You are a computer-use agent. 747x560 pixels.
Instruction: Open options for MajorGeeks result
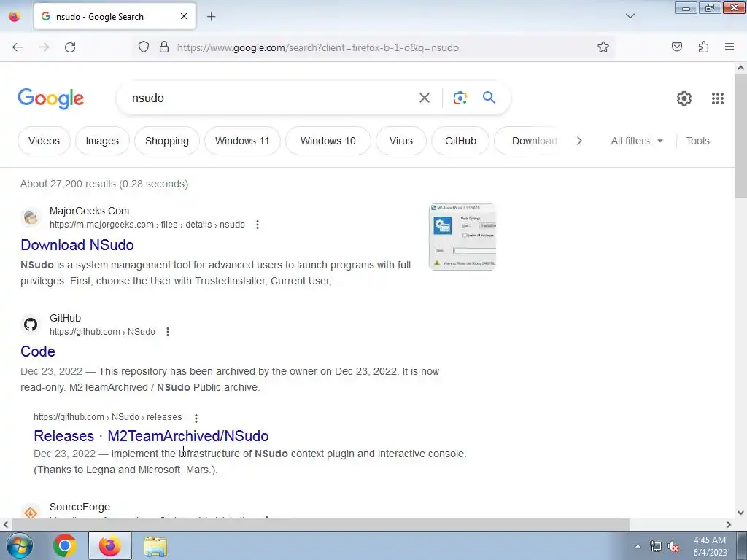point(258,225)
